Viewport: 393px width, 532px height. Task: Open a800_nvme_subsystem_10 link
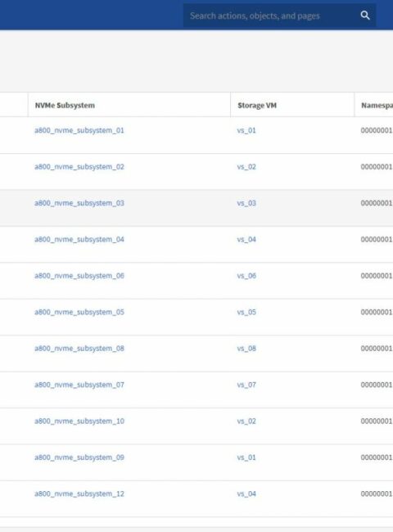[x=79, y=421]
